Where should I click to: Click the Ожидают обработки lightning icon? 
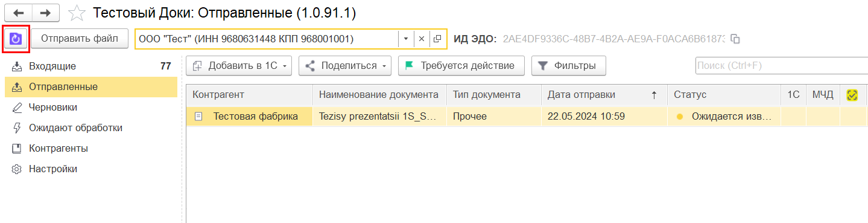(x=17, y=128)
